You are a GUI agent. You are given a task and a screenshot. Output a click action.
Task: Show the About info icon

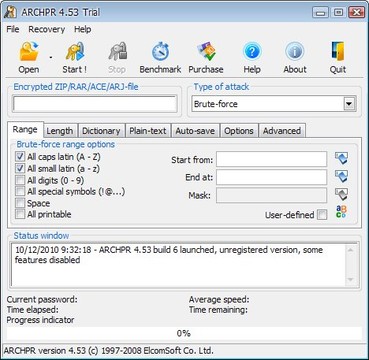point(295,57)
